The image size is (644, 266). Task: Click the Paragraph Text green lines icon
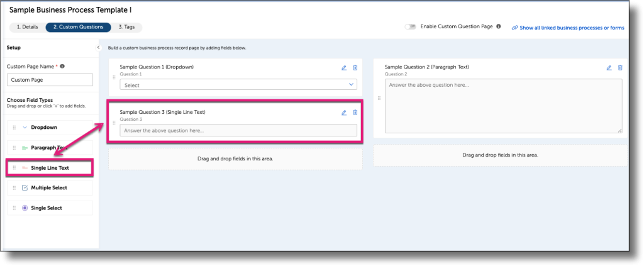[25, 148]
